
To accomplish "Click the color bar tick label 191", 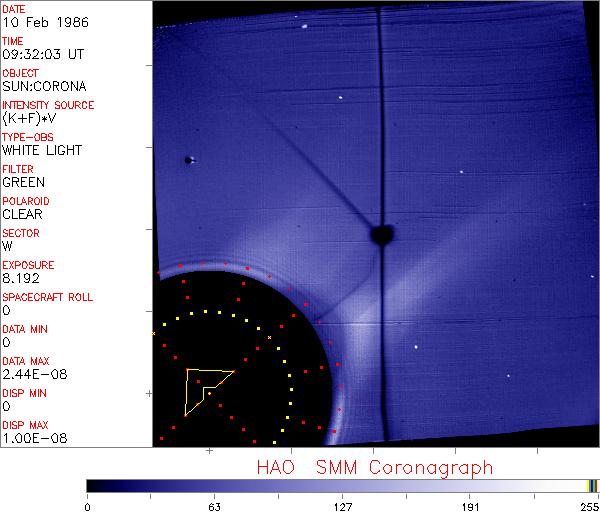I will (470, 507).
